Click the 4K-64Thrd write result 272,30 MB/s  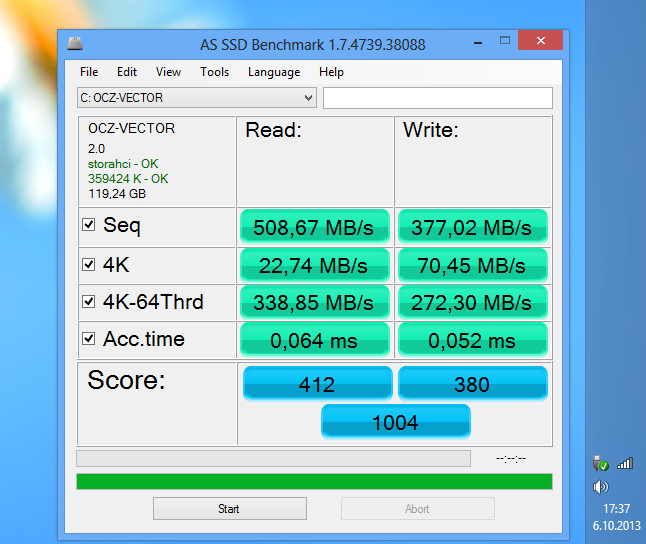(x=473, y=302)
